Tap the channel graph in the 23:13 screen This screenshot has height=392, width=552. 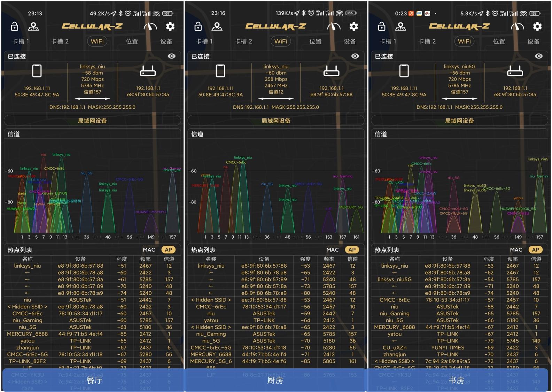point(92,190)
